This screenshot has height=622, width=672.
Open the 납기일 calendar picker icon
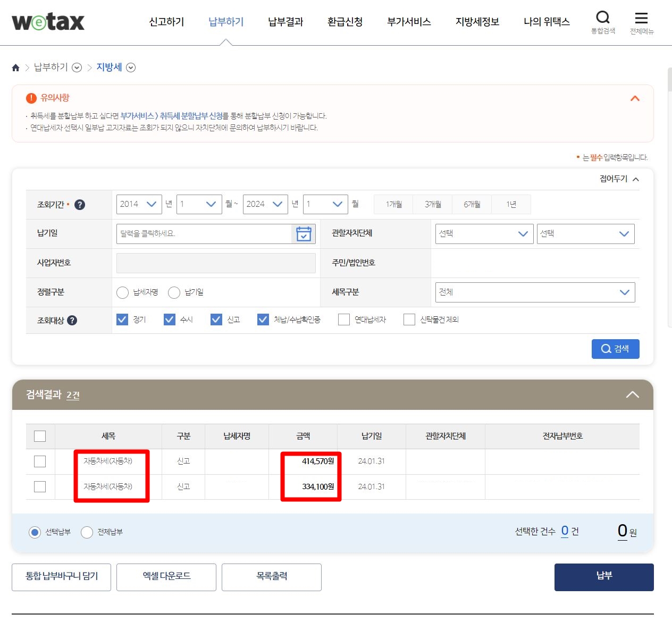coord(304,234)
